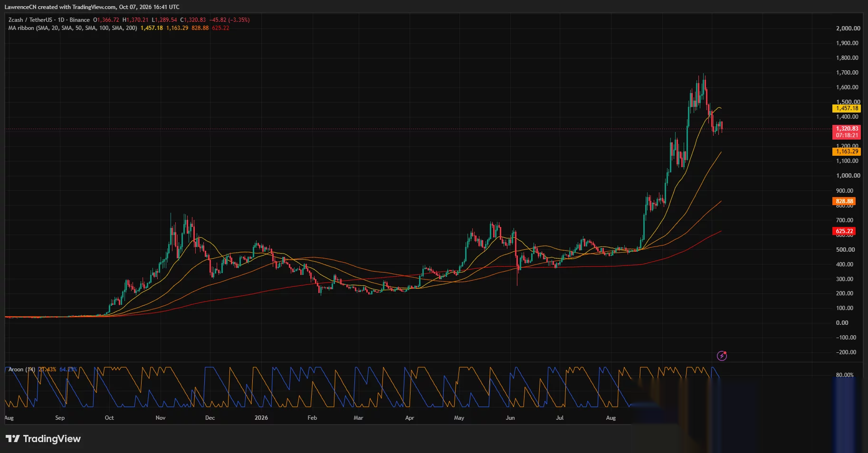
Task: Click the 80.00% Aroon axis label
Action: [x=845, y=375]
